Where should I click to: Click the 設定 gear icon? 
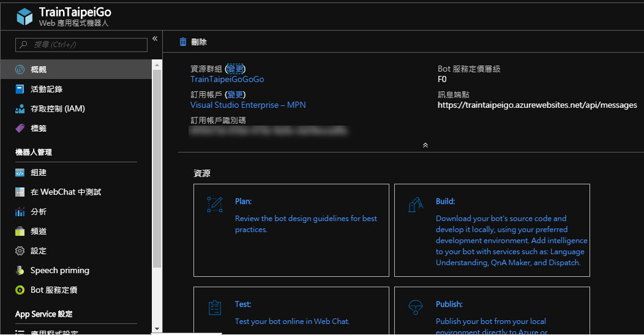coord(20,250)
